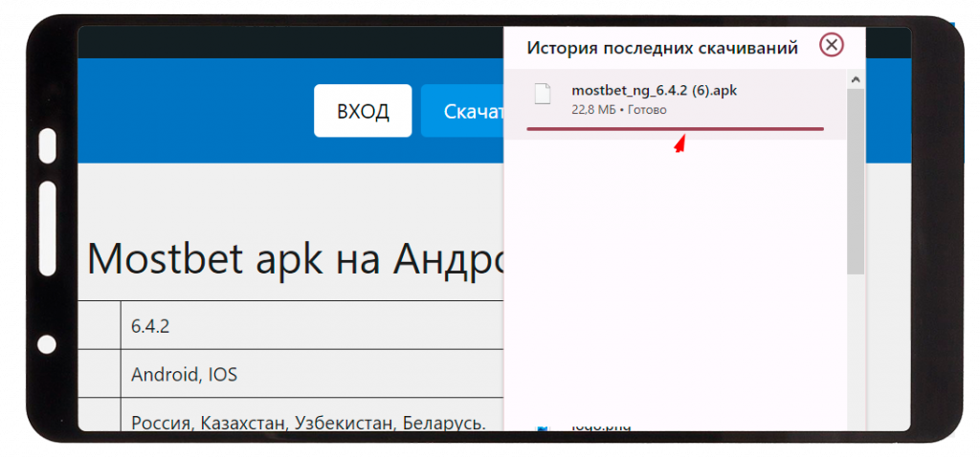The width and height of the screenshot is (980, 459).
Task: Open downloaded file mostbet_ng_6.4.2 (6).apk
Action: point(675,103)
